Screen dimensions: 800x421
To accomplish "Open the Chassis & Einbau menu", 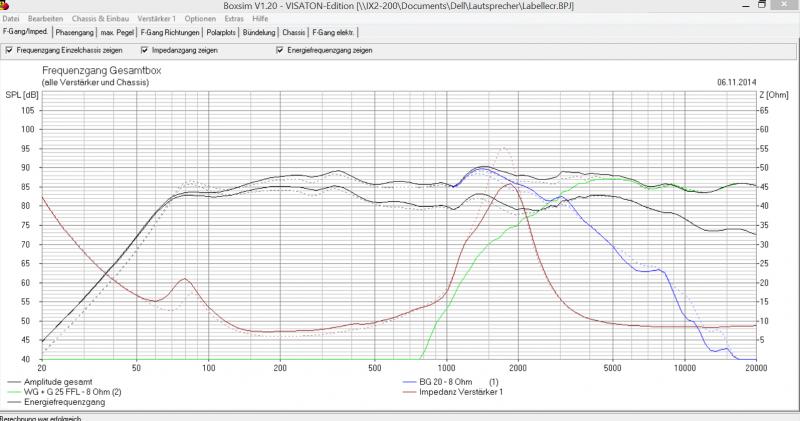I will click(101, 18).
